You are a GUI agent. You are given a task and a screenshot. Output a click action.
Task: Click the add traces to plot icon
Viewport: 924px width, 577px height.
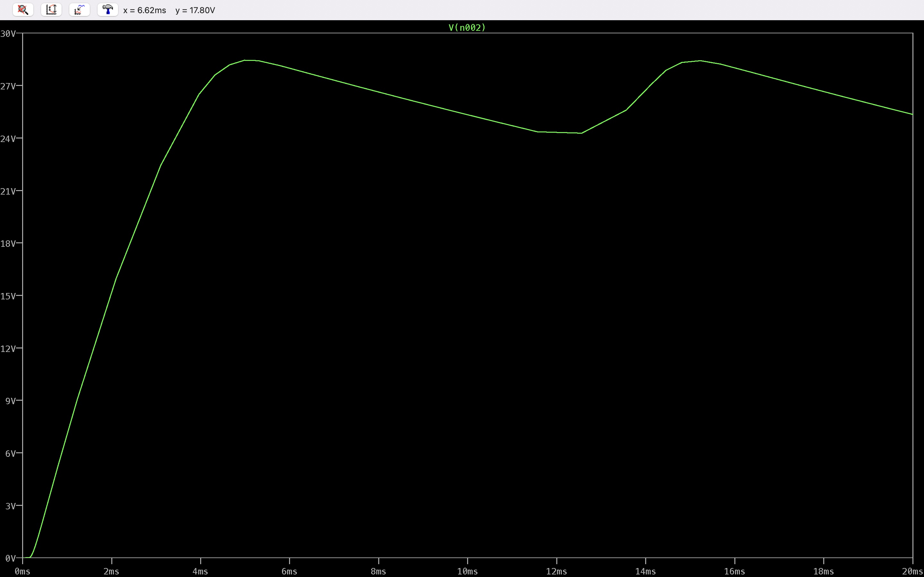point(80,10)
